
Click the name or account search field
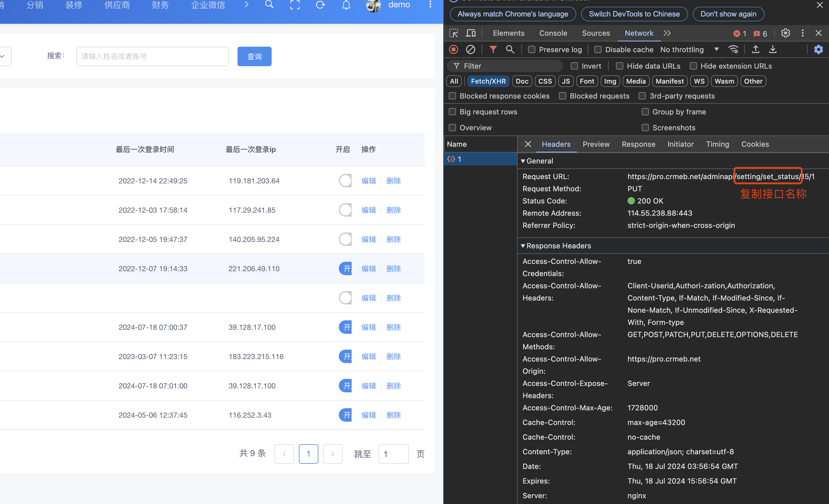152,56
